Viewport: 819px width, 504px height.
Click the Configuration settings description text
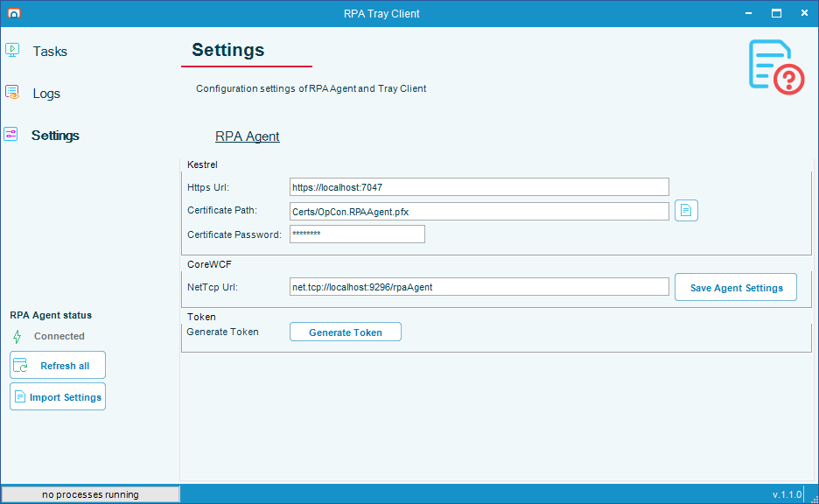coord(311,88)
